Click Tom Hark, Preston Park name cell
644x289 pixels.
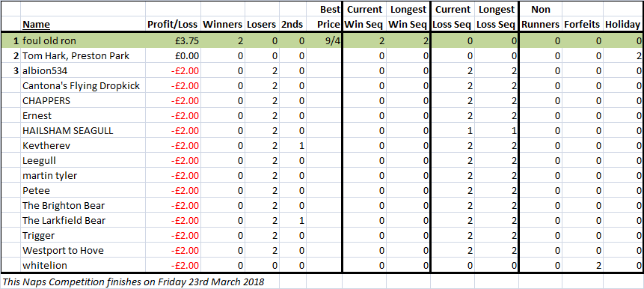82,56
